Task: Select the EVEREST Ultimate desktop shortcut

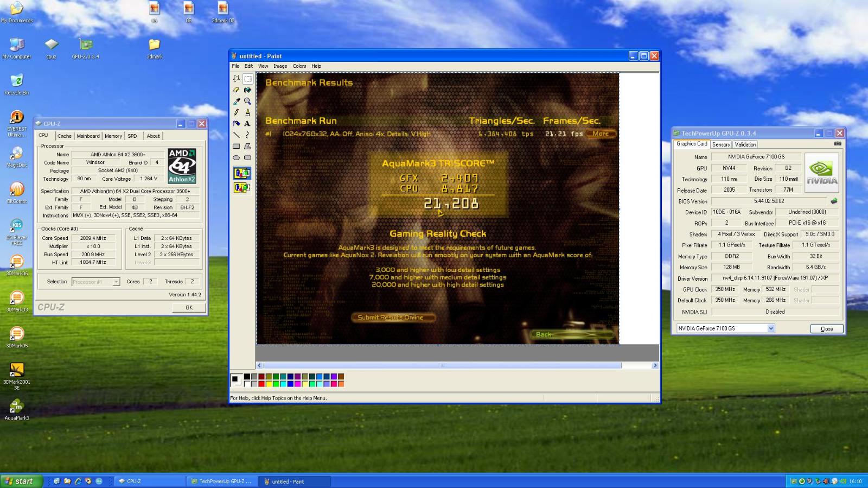Action: click(x=17, y=124)
